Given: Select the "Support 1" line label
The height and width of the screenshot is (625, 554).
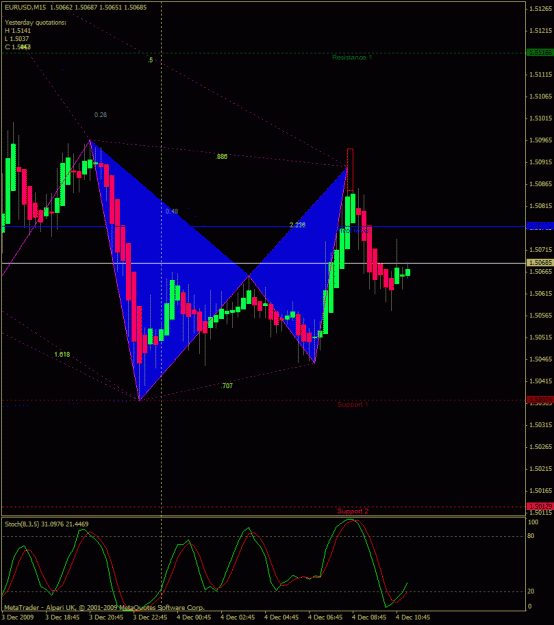Looking at the screenshot, I should point(353,404).
